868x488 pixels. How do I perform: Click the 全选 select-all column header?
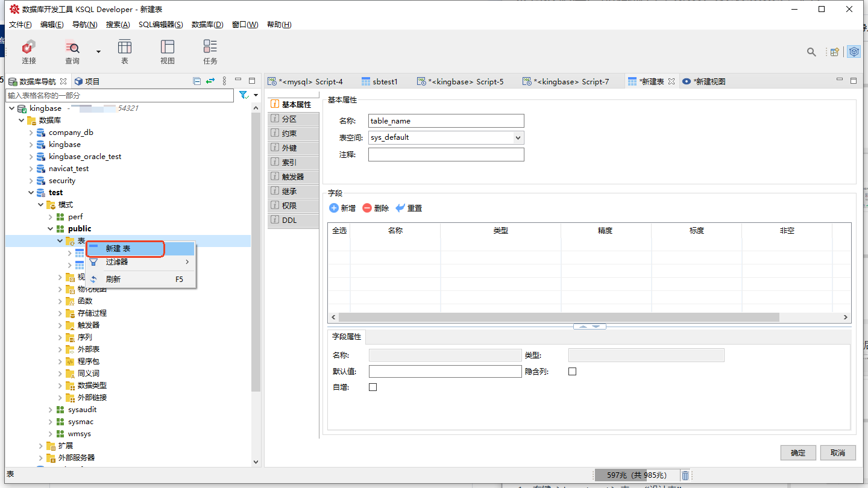pos(339,231)
